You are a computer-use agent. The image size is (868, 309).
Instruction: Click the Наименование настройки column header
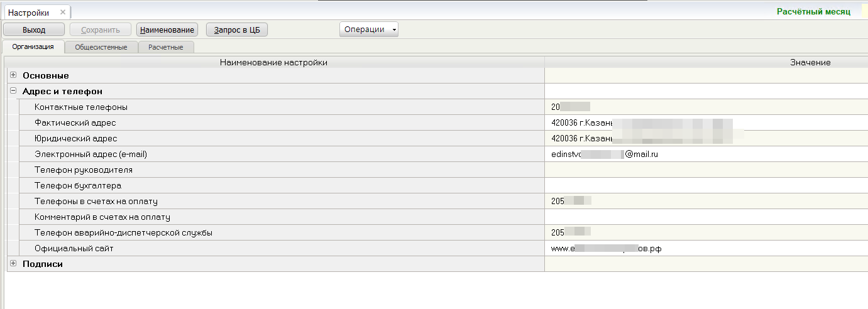(274, 62)
